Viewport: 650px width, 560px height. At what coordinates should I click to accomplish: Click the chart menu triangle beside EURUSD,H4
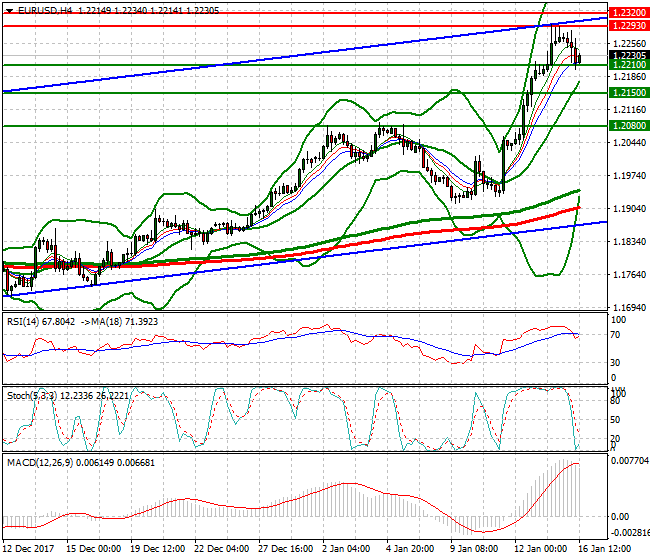[x=10, y=11]
